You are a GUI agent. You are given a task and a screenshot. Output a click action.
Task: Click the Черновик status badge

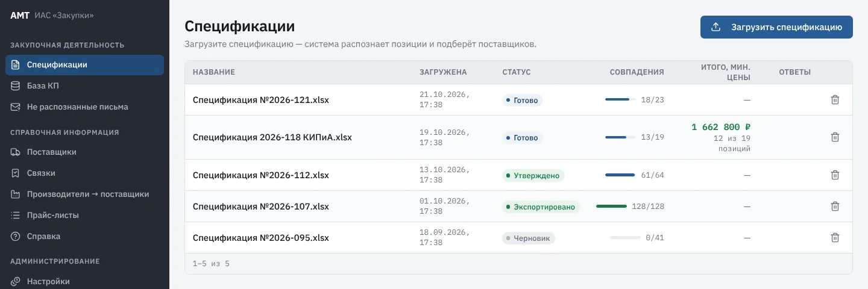(x=529, y=238)
